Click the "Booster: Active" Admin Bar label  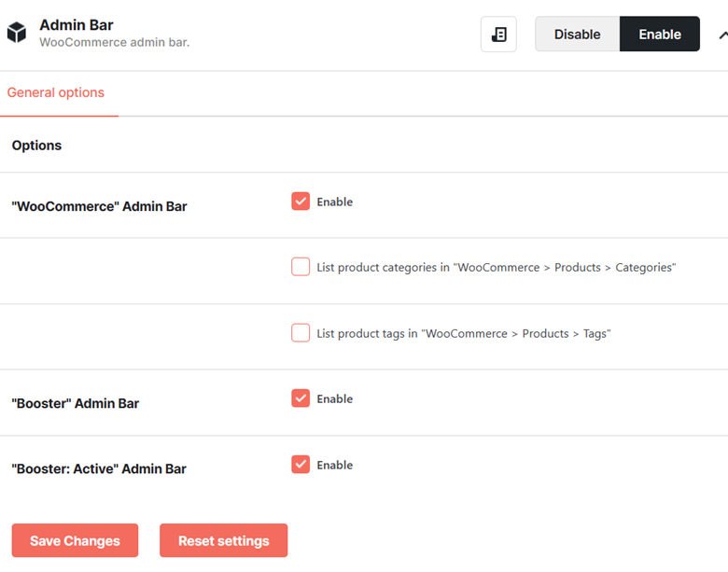tap(99, 469)
